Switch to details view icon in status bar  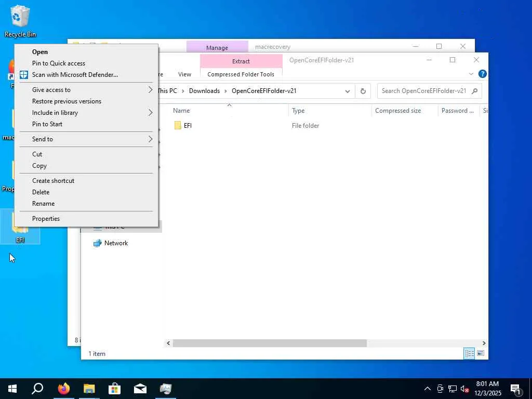pos(469,353)
